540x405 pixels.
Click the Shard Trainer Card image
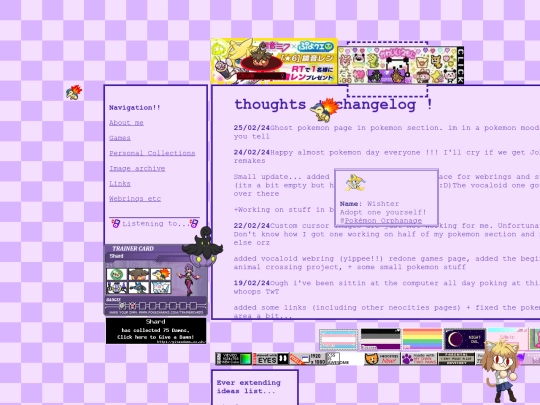point(156,280)
